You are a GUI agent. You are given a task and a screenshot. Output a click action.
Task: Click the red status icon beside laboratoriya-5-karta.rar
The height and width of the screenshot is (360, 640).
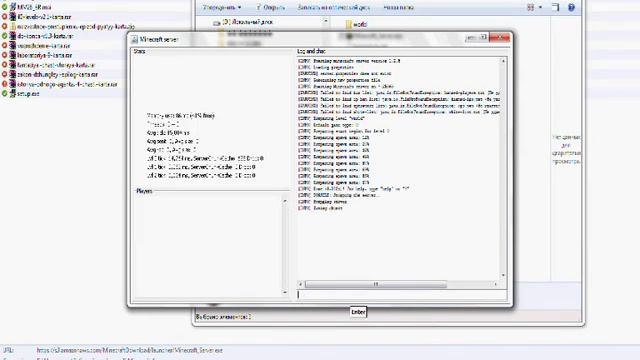pos(4,55)
